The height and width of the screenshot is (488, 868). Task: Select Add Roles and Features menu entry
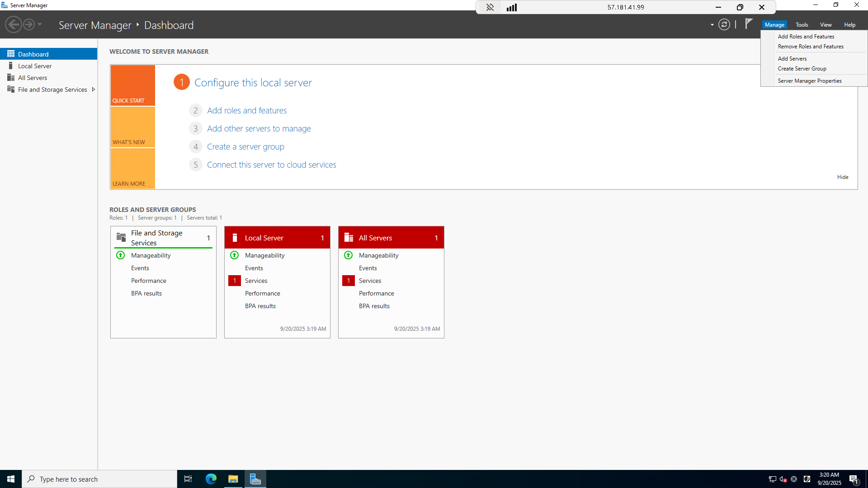pos(806,37)
